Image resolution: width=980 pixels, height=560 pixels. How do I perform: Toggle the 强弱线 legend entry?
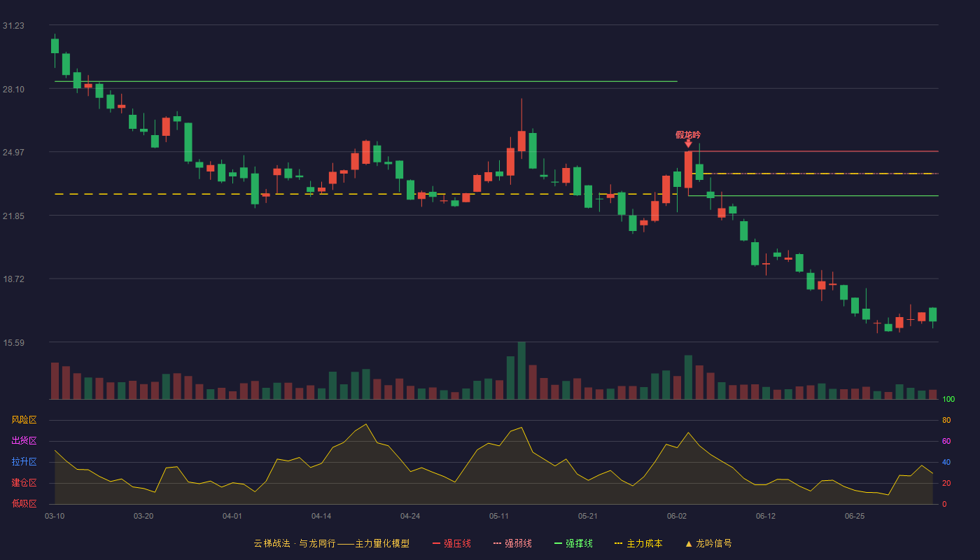point(512,543)
